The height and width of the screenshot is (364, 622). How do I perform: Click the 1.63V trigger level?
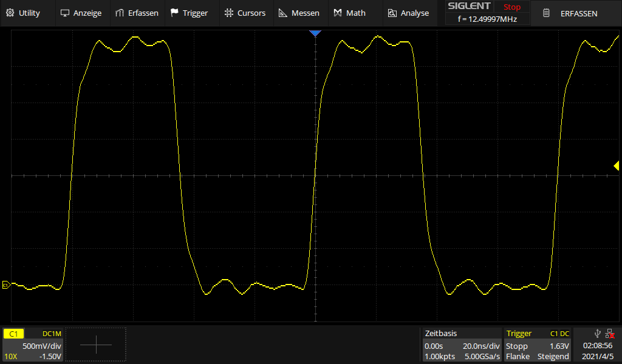coord(559,346)
